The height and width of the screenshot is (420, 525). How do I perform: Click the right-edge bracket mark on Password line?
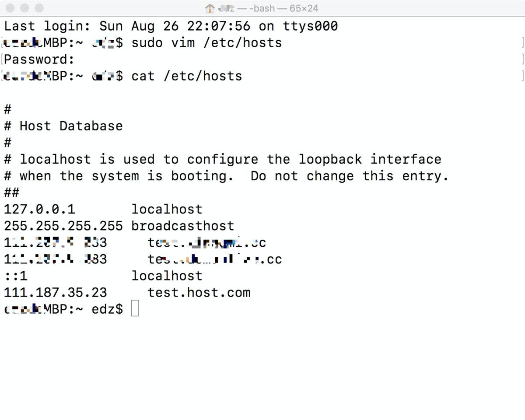[x=522, y=59]
